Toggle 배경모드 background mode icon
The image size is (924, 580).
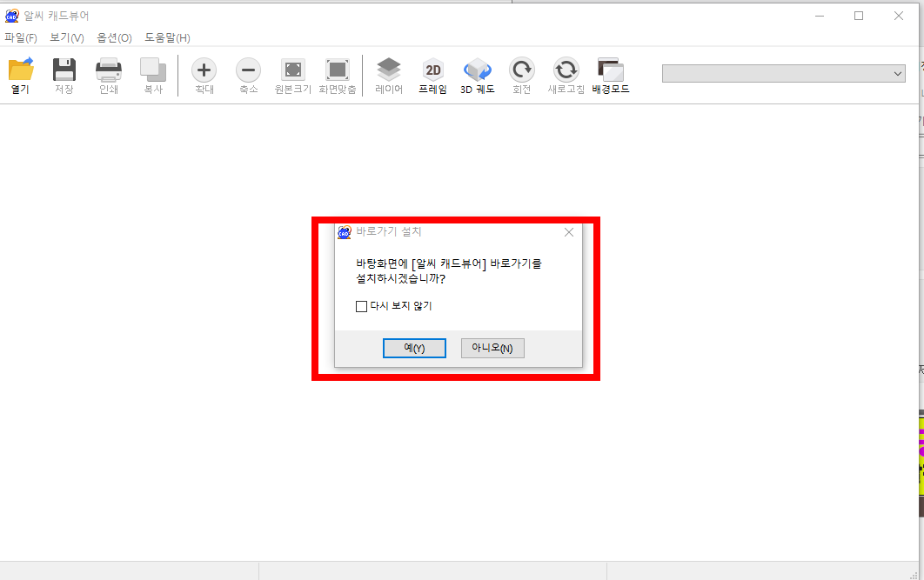coord(610,75)
